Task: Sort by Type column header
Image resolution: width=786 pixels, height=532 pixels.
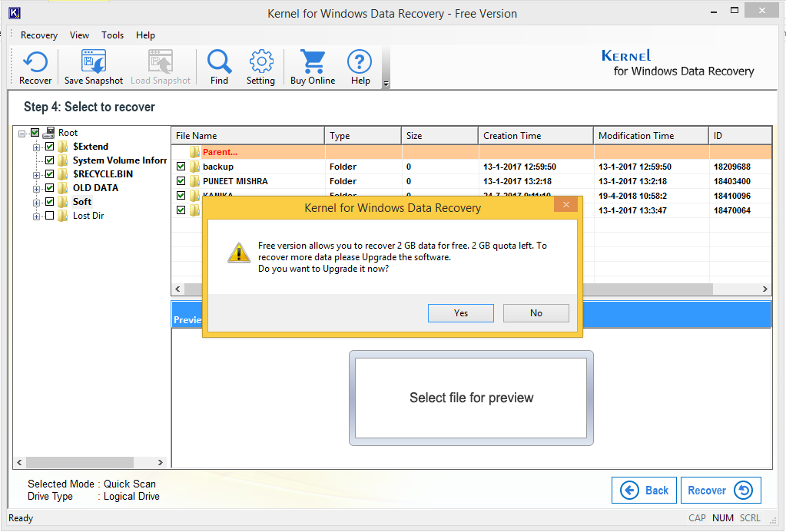Action: [363, 136]
